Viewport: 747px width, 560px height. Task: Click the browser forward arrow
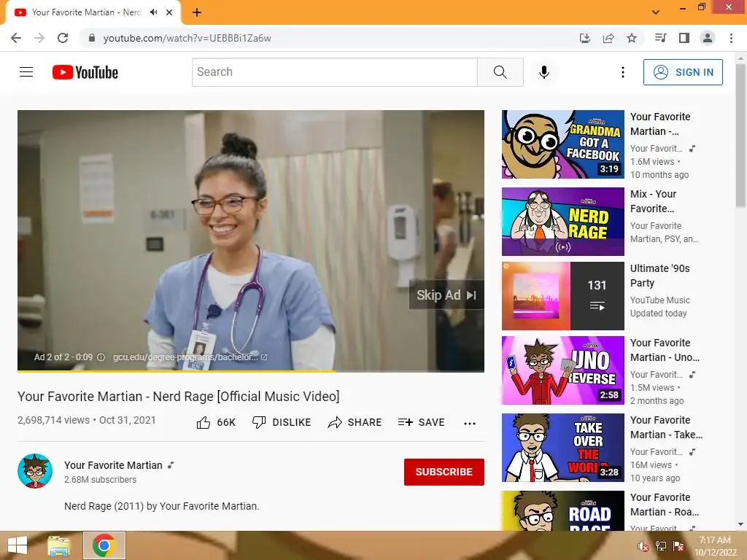click(39, 38)
